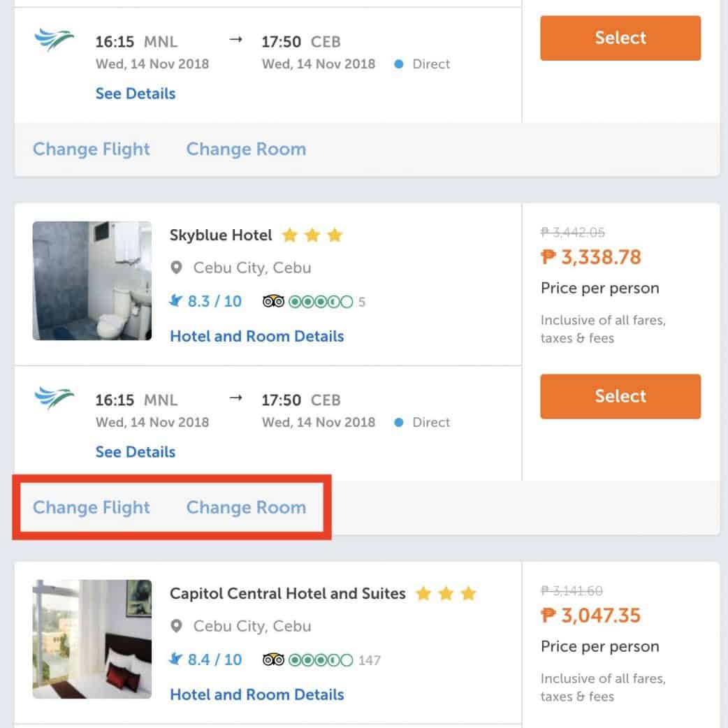The height and width of the screenshot is (728, 728).
Task: Open Hotel and Room Details for Capitol Central
Action: [x=257, y=694]
